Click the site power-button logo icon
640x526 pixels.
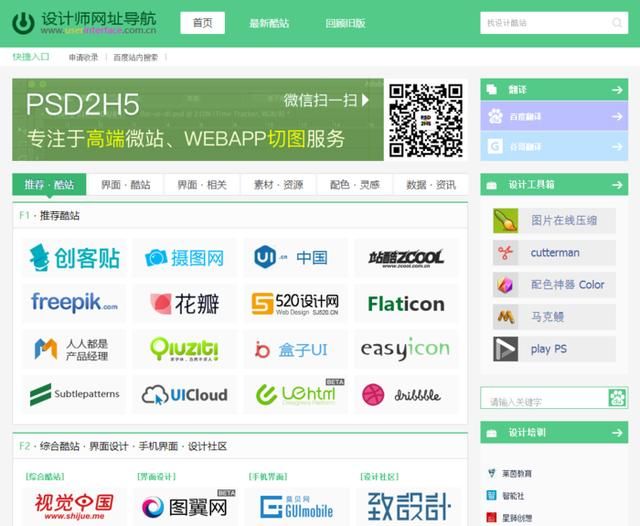point(23,23)
